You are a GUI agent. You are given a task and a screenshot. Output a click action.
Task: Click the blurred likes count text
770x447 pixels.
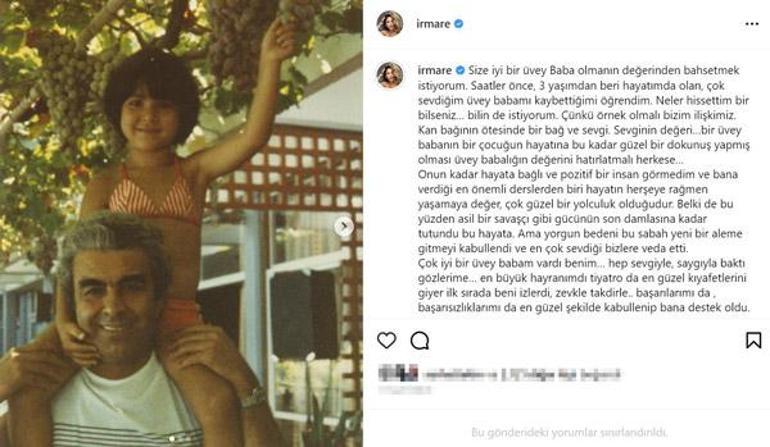[522, 375]
